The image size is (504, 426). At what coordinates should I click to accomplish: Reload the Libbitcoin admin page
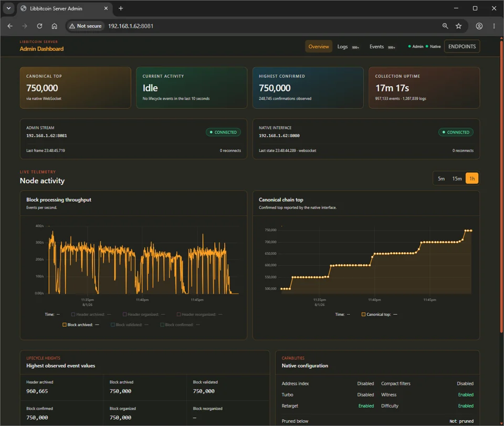coord(39,26)
